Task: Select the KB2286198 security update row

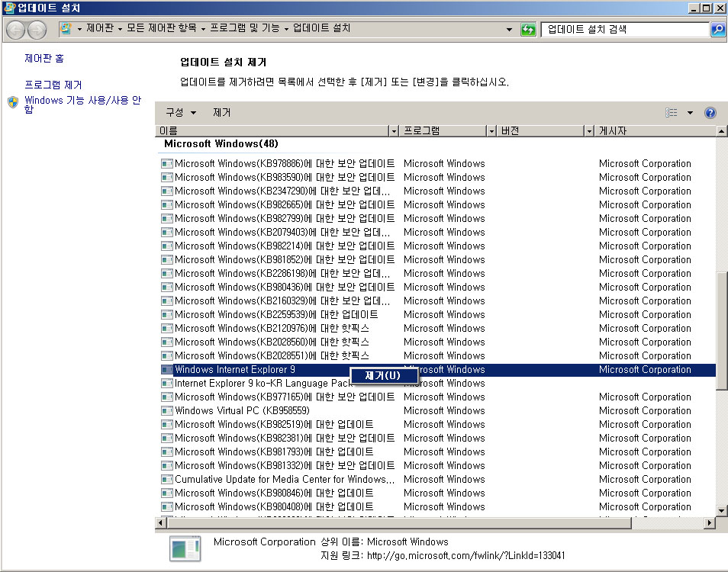Action: pos(437,274)
